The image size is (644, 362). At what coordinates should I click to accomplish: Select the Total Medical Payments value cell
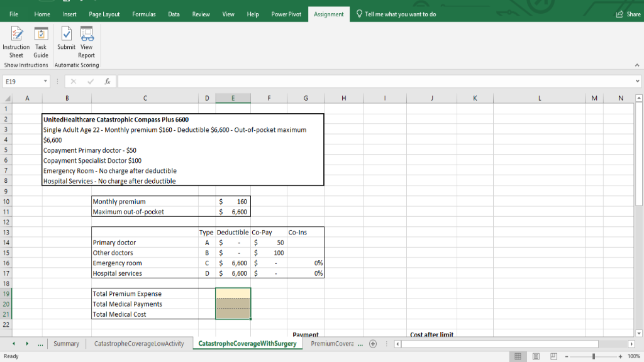(233, 304)
